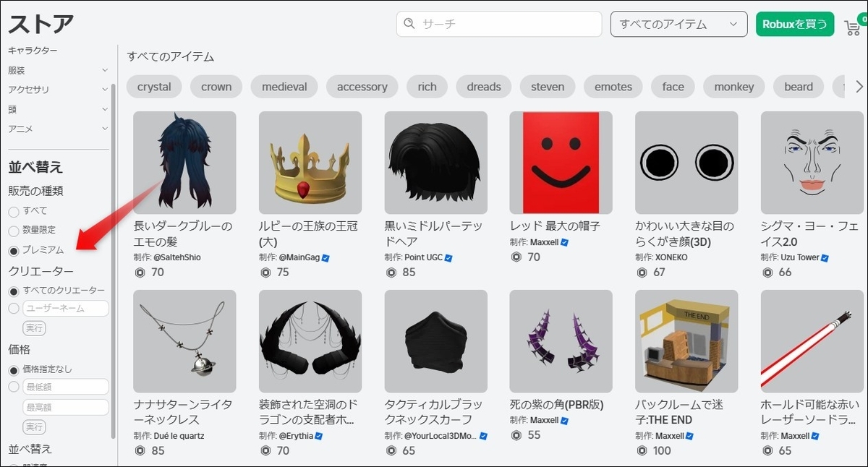Filter by accessory tag
Viewport: 868px width, 467px height.
(x=362, y=87)
